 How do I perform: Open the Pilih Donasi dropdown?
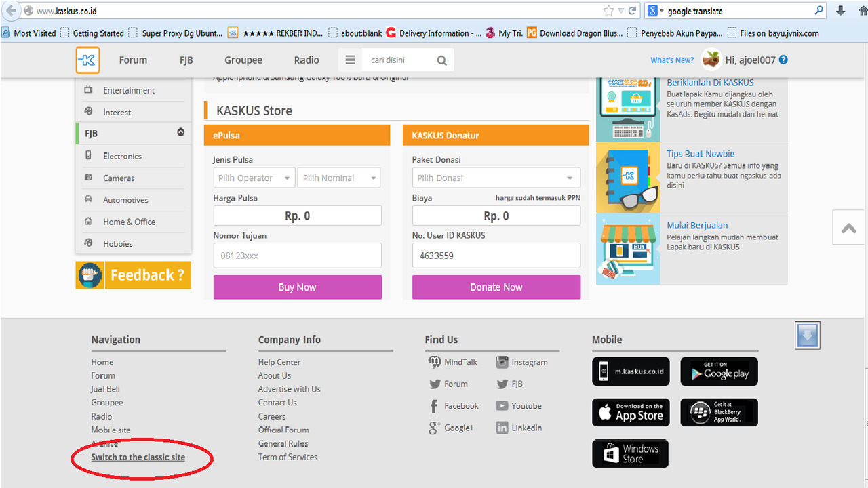pos(496,178)
